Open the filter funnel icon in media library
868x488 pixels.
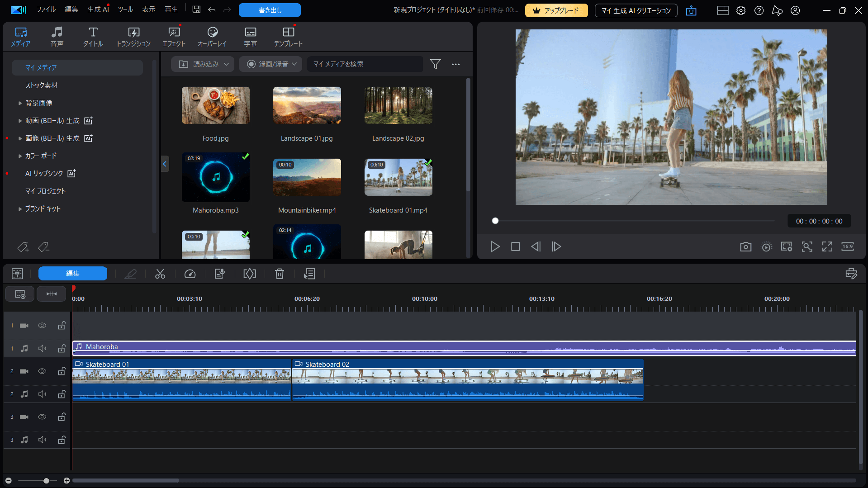(435, 64)
